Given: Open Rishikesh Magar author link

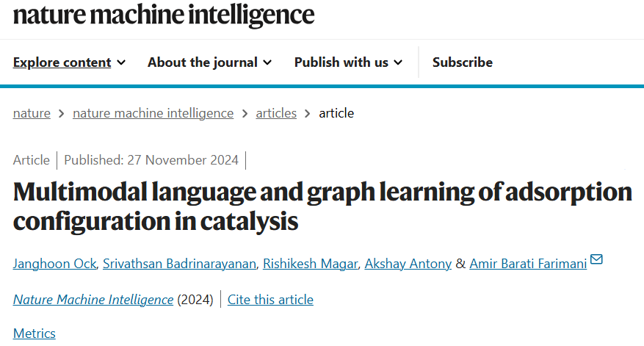Looking at the screenshot, I should pos(310,264).
